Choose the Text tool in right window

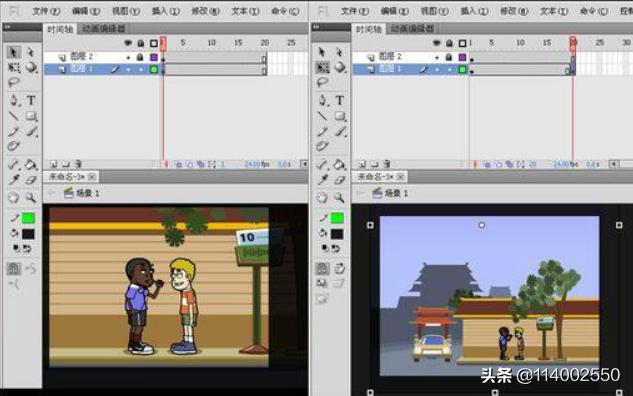(x=340, y=100)
